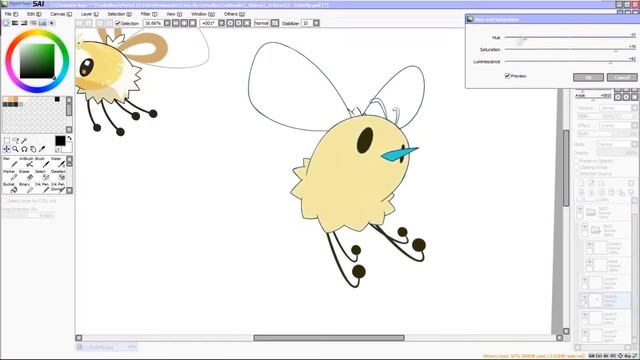Open the Effect dropdown in layer panel
Image resolution: width=640 pixels, height=360 pixels.
[x=618, y=126]
